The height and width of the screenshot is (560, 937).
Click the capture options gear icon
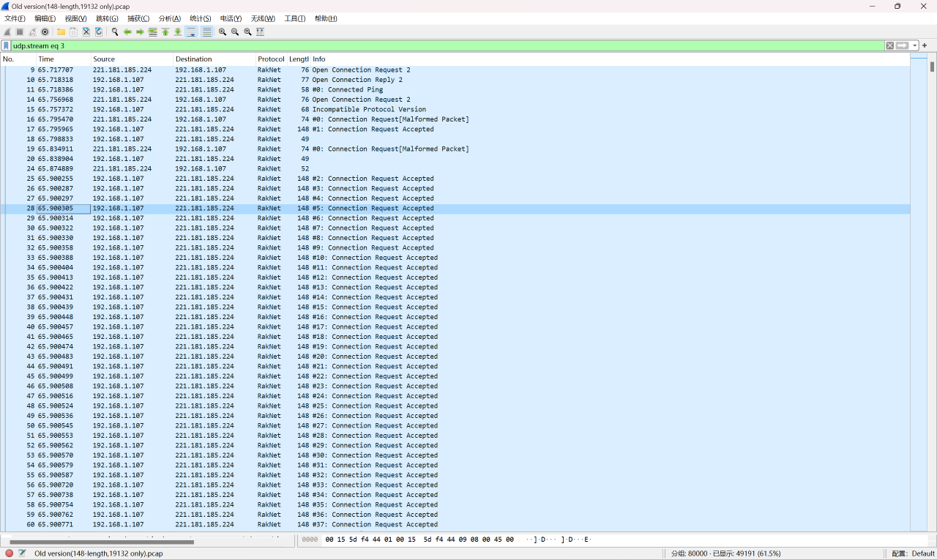45,32
